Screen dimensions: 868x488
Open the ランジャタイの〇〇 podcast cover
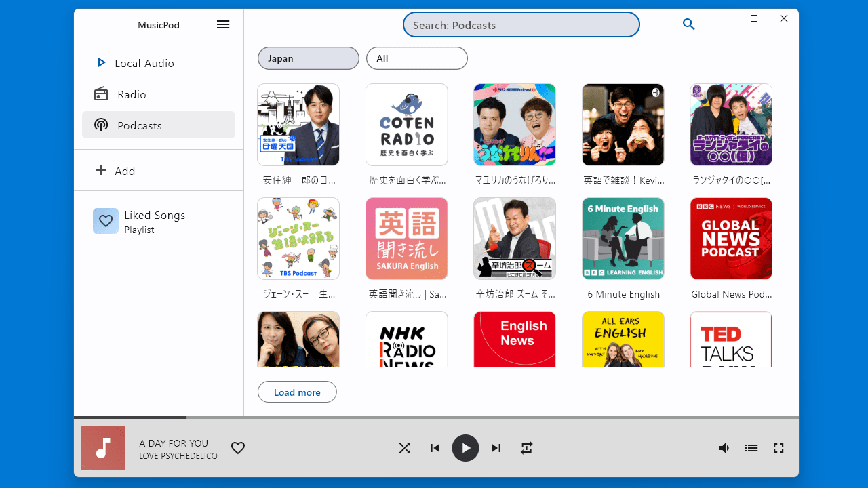point(731,125)
